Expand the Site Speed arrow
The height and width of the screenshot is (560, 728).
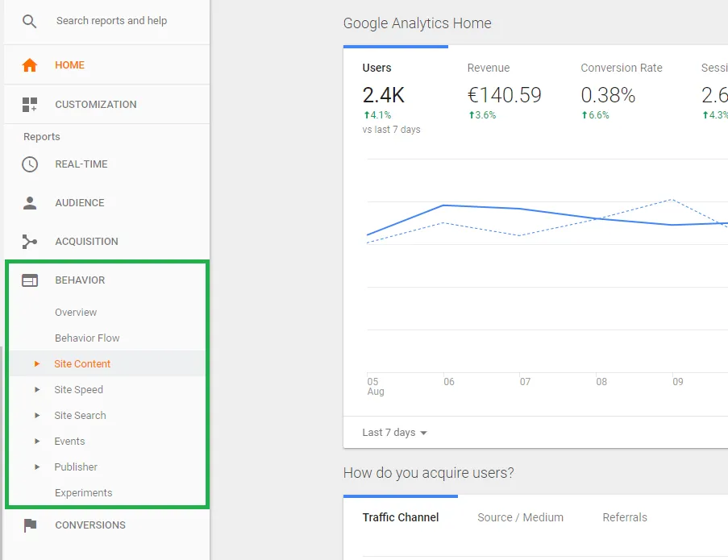coord(37,390)
